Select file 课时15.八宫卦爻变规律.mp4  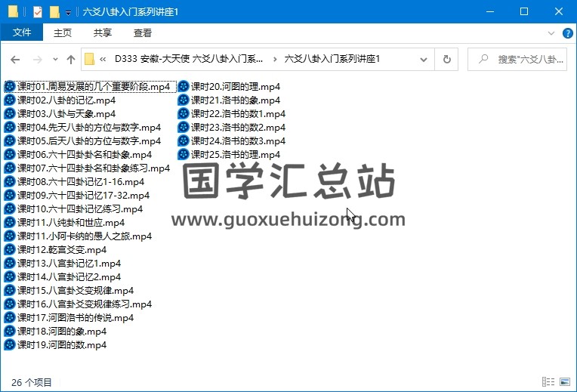(x=69, y=291)
